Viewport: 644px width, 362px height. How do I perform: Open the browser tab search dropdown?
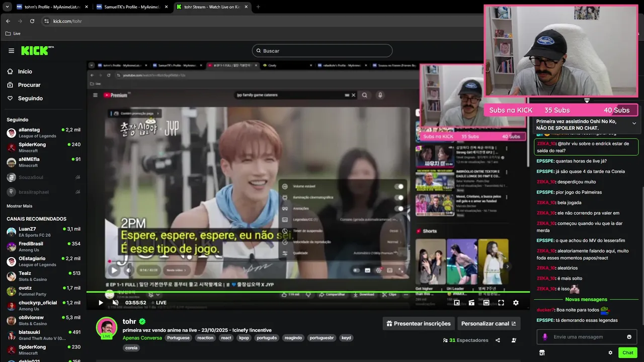(7, 7)
